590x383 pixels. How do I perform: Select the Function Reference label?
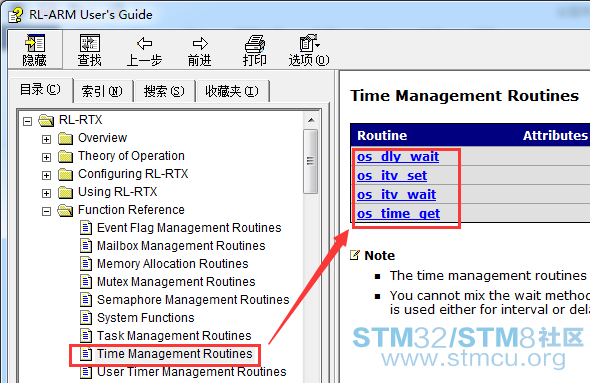131,210
